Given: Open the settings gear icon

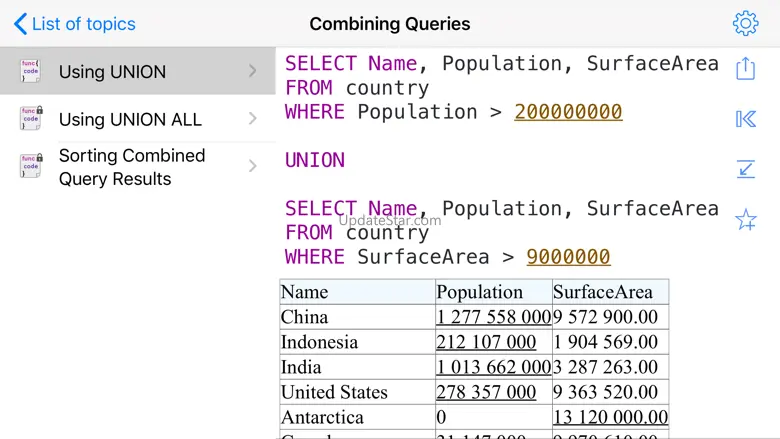Looking at the screenshot, I should tap(745, 23).
